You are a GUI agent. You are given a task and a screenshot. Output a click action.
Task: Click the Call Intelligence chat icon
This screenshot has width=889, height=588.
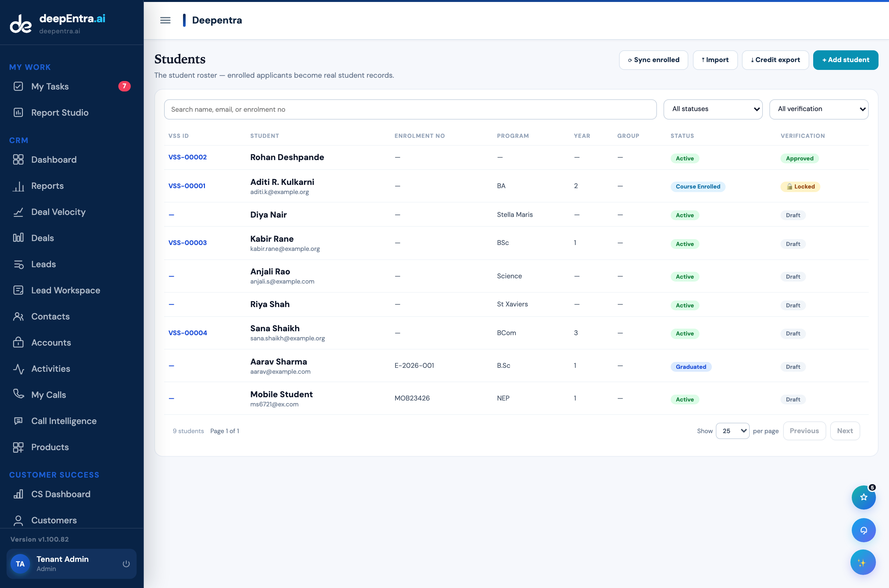[18, 421]
